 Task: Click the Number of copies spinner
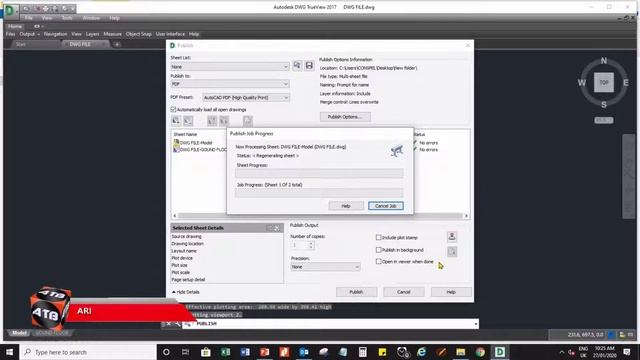(311, 245)
